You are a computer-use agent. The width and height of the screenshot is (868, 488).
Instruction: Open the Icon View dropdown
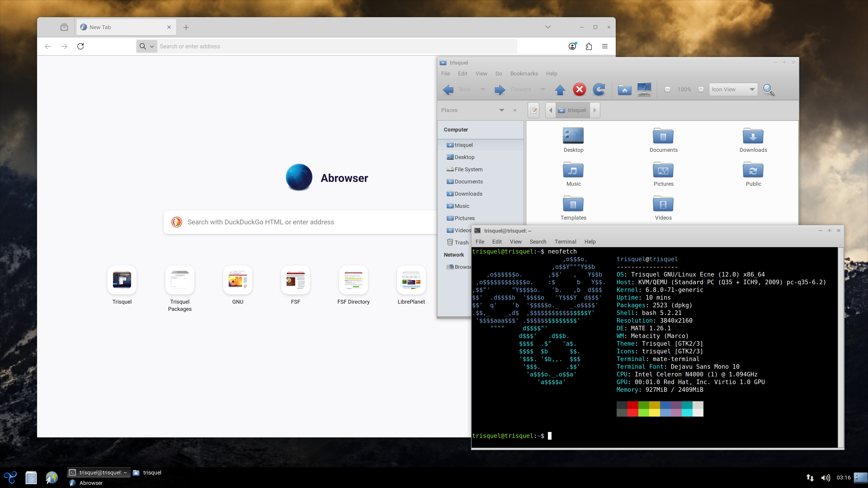[x=733, y=90]
